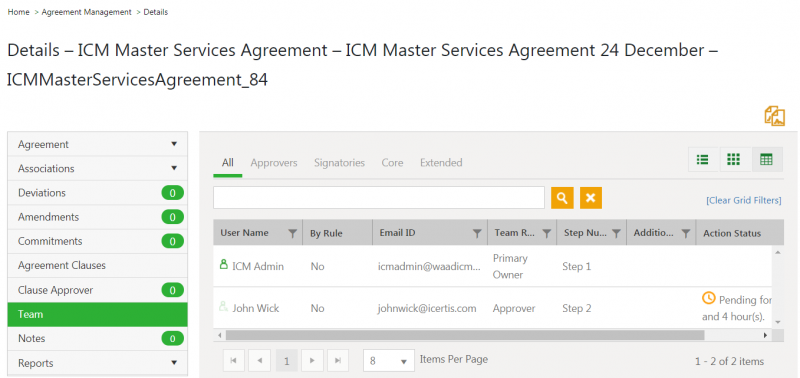The height and width of the screenshot is (378, 800).
Task: Click the grid scroll left arrow
Action: point(219,335)
